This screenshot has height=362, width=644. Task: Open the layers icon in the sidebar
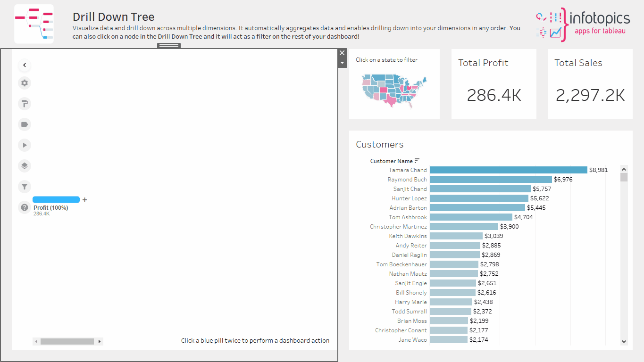[25, 165]
